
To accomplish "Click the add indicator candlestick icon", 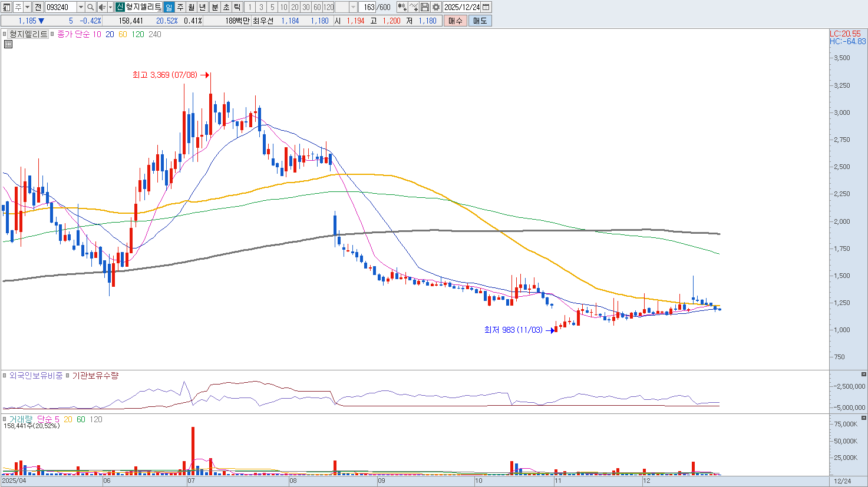I will (x=402, y=7).
